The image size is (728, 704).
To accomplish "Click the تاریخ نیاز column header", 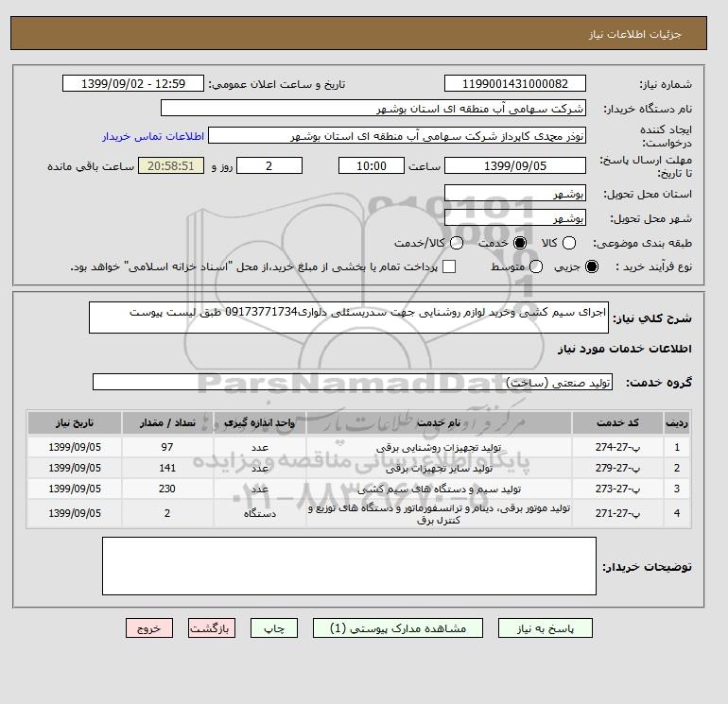I will point(75,422).
